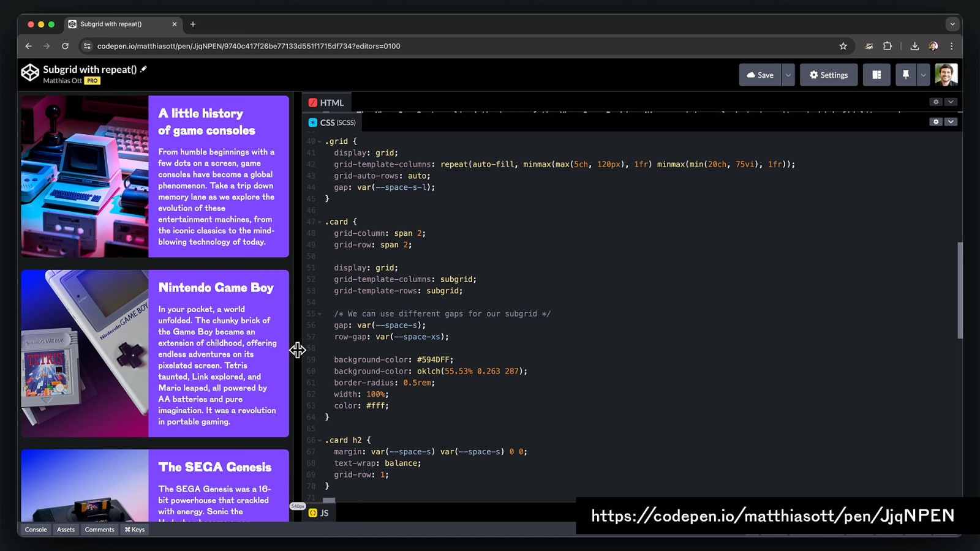Go forward in browser history
The width and height of the screenshot is (980, 551).
pyautogui.click(x=47, y=46)
